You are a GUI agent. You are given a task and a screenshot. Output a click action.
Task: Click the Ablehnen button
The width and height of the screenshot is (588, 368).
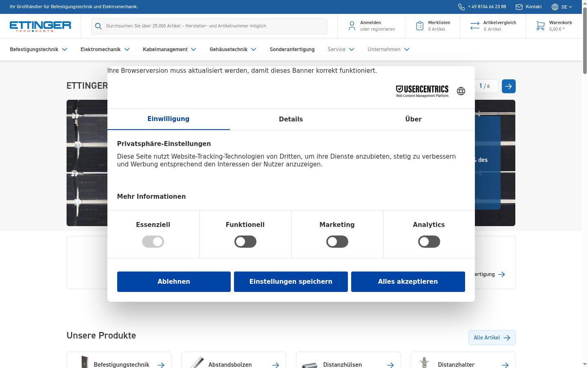click(174, 282)
